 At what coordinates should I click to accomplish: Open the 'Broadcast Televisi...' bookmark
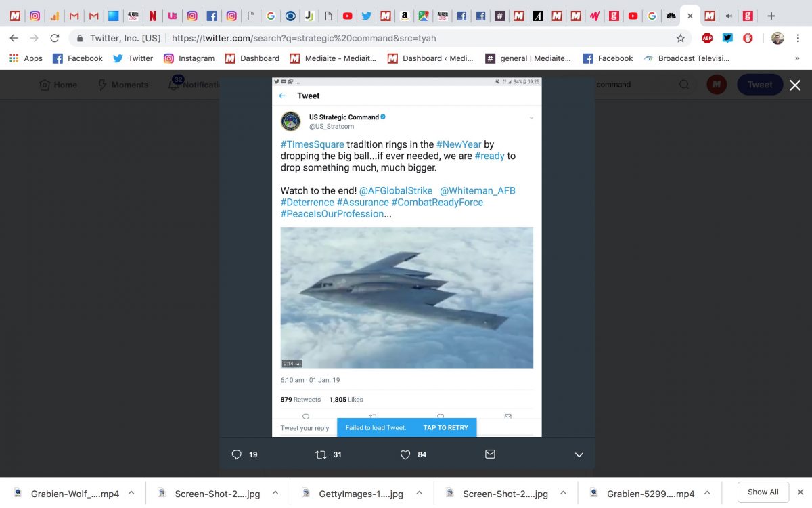687,58
